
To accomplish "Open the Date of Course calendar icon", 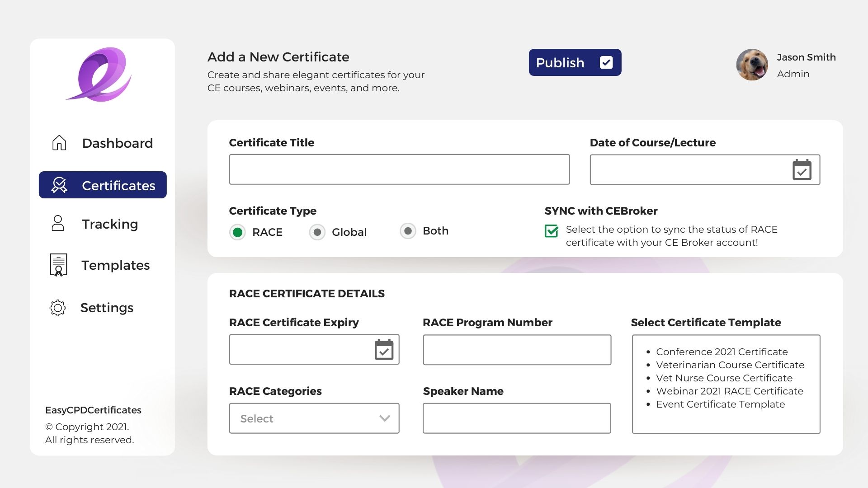I will coord(802,170).
